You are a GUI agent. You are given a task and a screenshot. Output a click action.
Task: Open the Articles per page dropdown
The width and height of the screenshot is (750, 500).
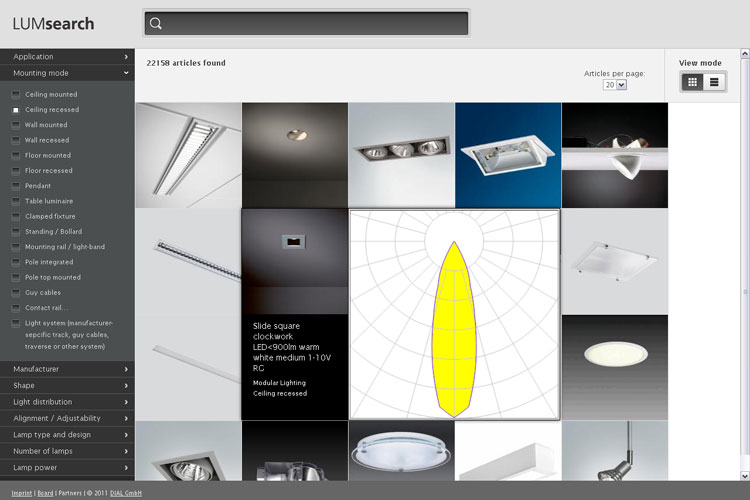[x=615, y=85]
